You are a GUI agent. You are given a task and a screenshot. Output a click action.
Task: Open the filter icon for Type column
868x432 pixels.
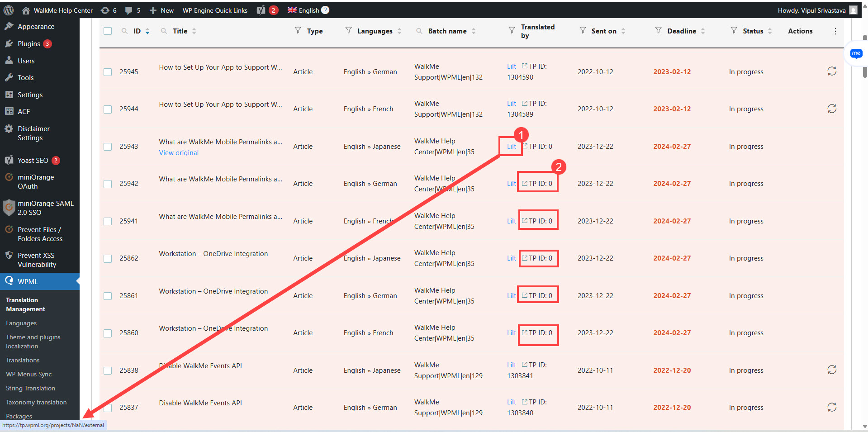coord(298,30)
